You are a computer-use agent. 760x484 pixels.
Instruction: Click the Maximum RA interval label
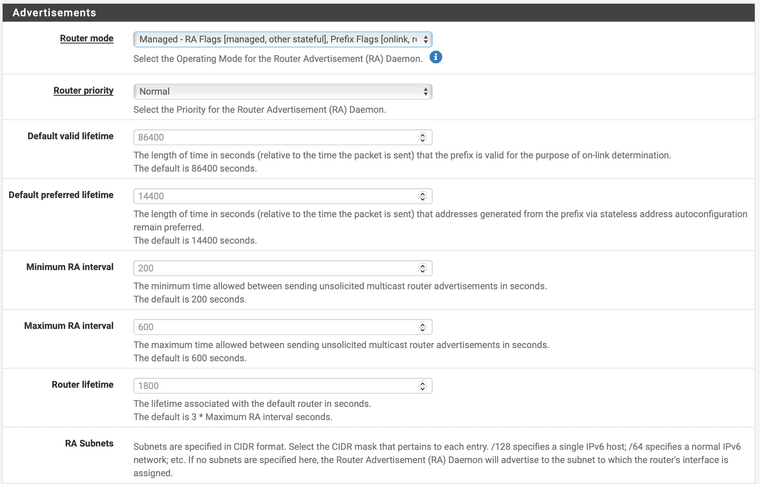click(x=69, y=326)
